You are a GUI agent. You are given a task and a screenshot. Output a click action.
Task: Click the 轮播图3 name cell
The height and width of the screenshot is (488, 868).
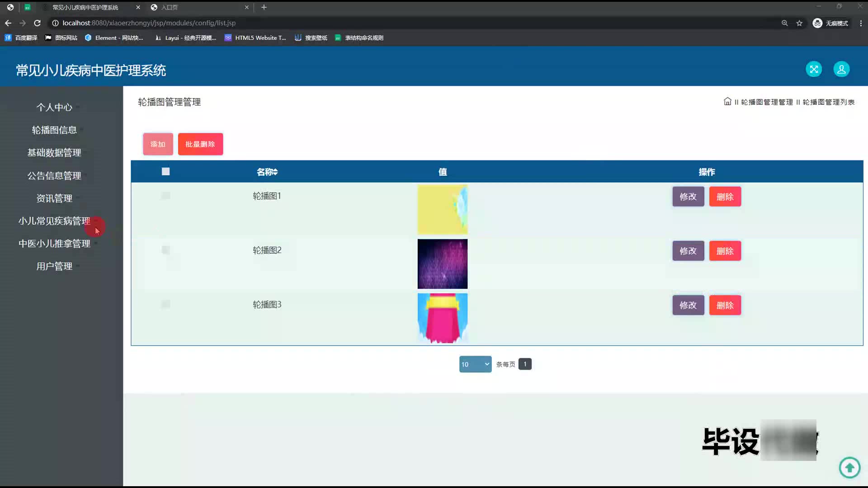point(267,304)
